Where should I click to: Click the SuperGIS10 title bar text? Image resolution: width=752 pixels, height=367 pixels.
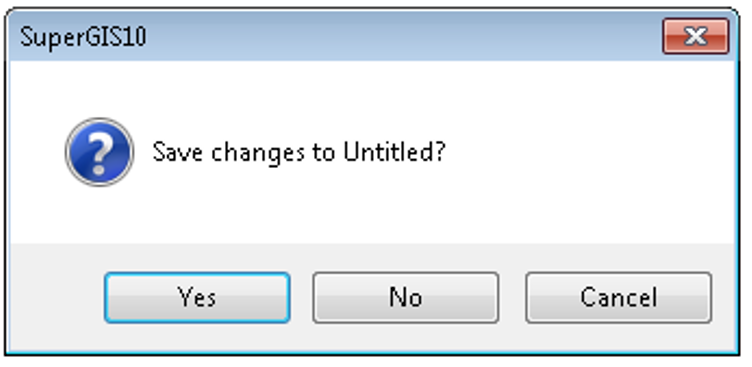coord(83,37)
